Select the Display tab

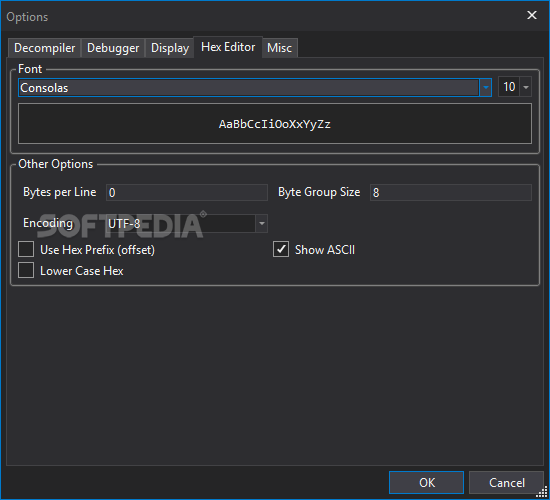click(170, 48)
